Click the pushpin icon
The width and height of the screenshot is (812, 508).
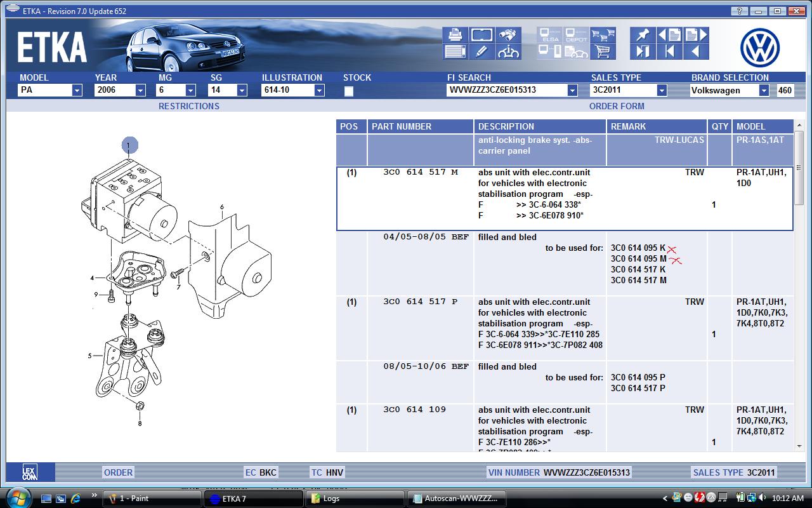click(x=643, y=35)
